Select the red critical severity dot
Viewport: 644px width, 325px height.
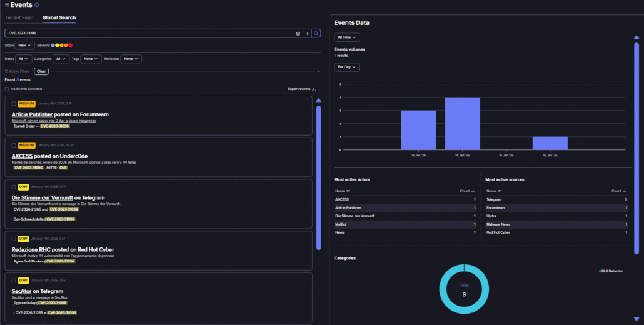click(71, 46)
